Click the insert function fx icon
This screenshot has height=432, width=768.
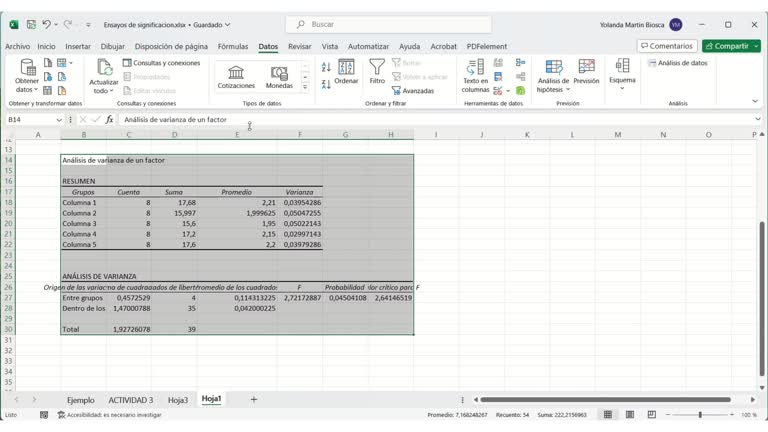(109, 120)
